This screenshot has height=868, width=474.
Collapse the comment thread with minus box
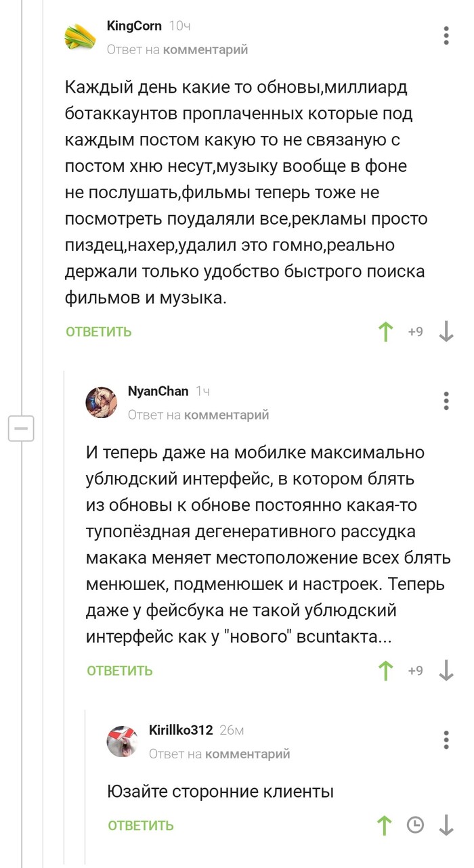(x=21, y=428)
